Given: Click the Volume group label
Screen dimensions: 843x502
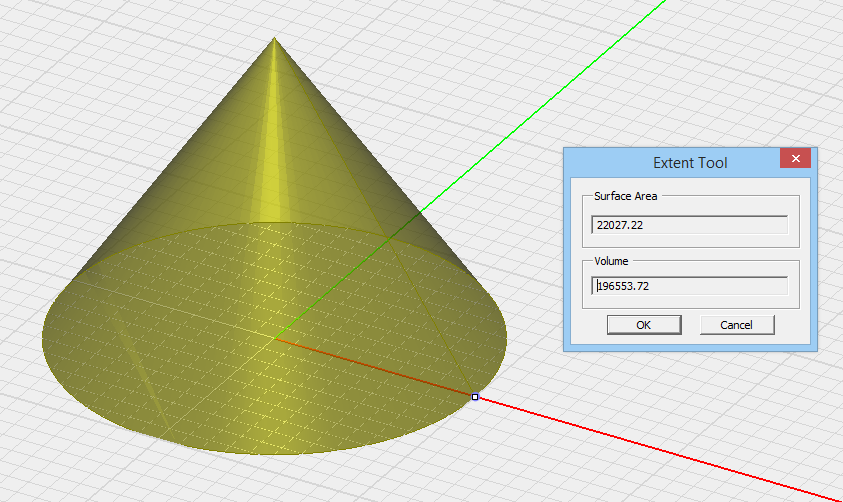Looking at the screenshot, I should 612,259.
